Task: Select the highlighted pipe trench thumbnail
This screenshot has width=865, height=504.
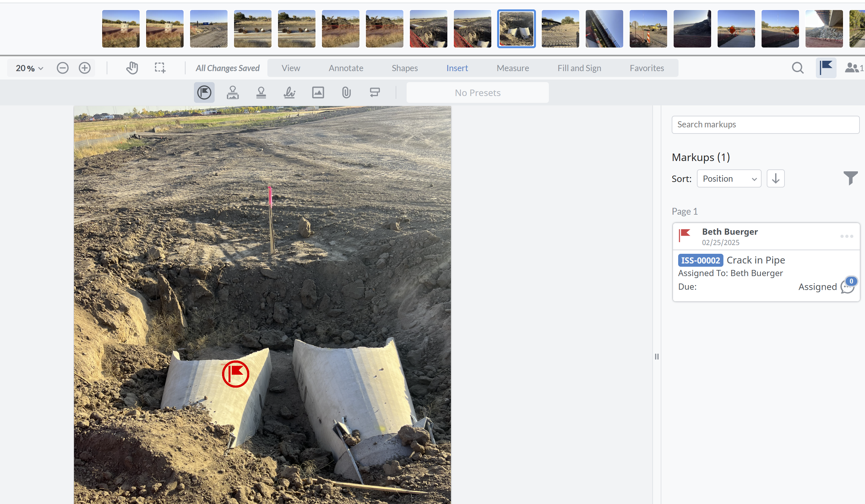Action: click(516, 28)
